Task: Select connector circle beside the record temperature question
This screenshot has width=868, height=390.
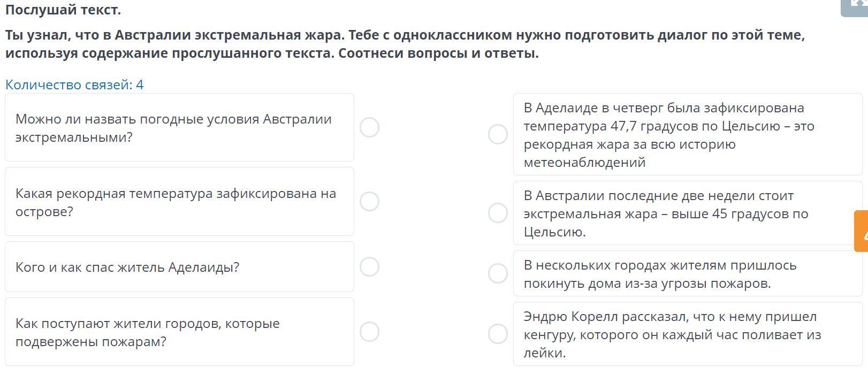Action: (x=369, y=202)
